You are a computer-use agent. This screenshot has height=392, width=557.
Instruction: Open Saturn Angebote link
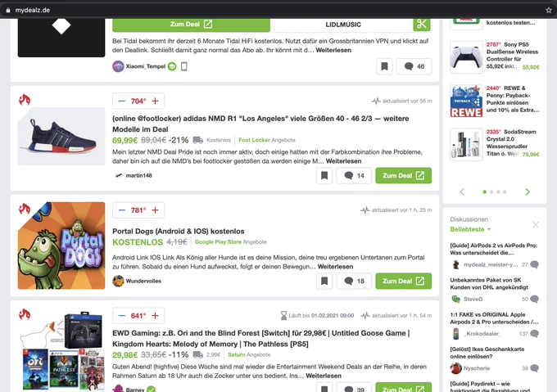pos(249,354)
